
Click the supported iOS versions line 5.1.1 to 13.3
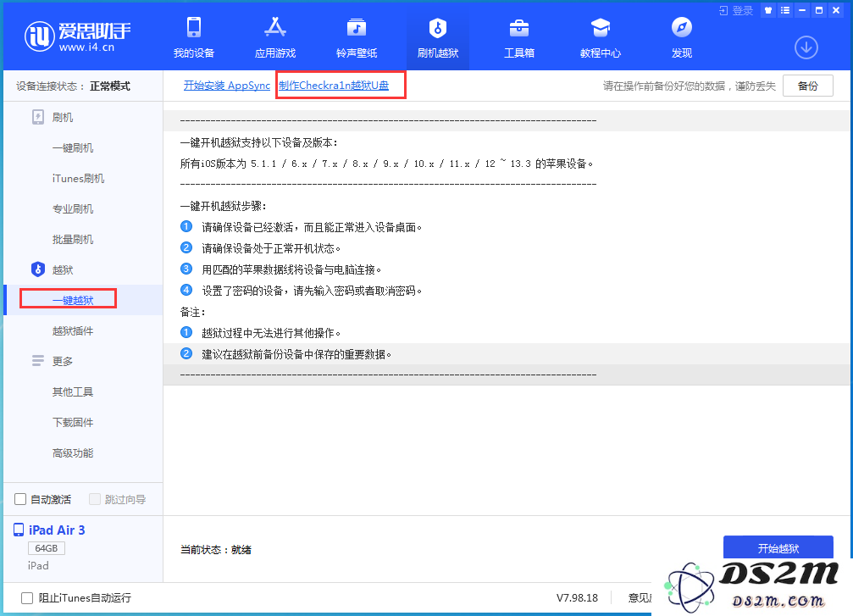coord(387,164)
